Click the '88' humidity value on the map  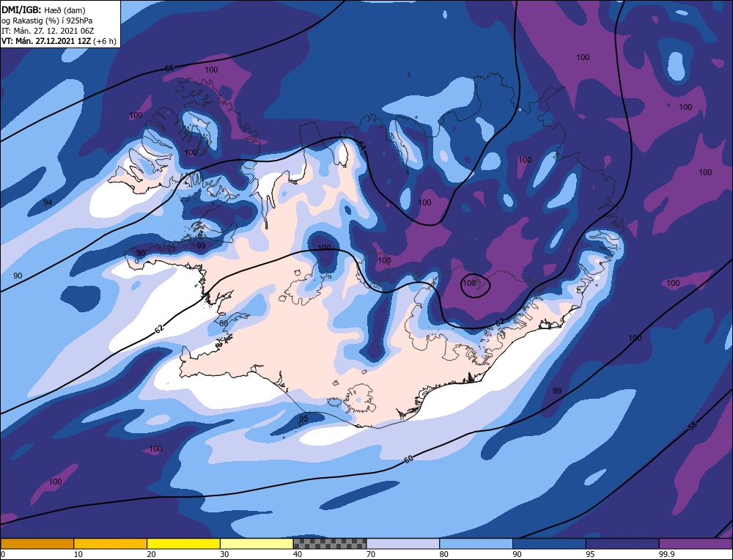[224, 323]
